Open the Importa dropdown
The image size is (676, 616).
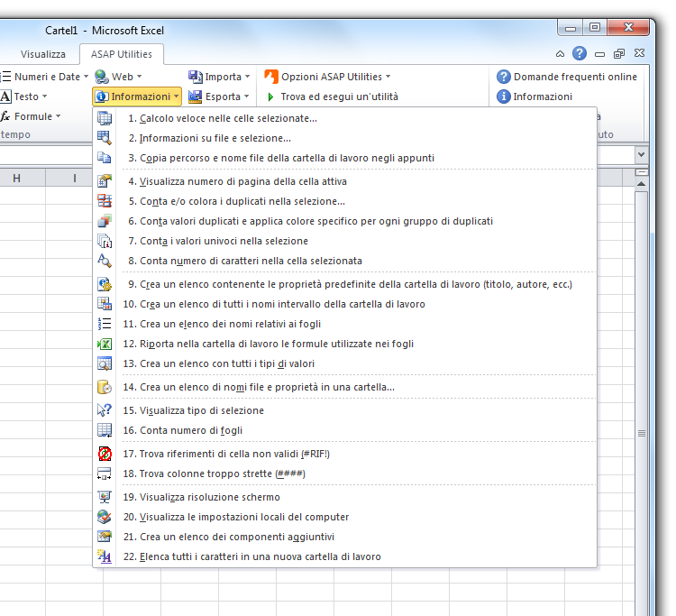click(219, 77)
